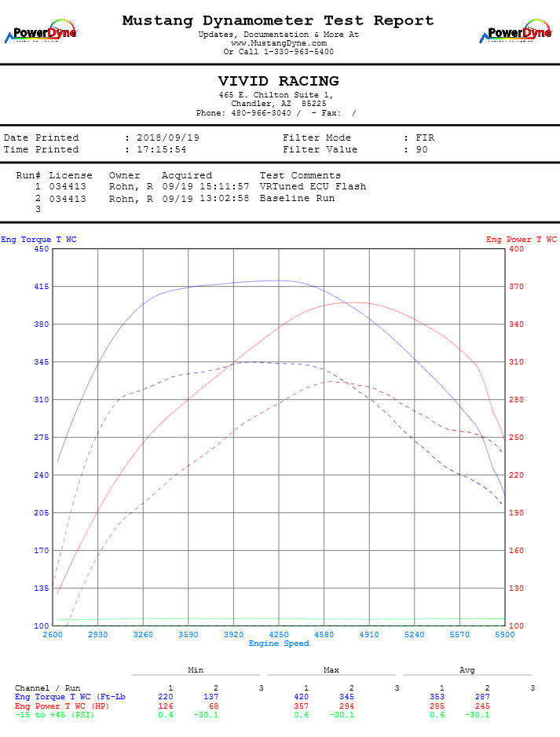Viewport: 560px width, 737px height.
Task: Click the 3590 tick on the RPM axis
Action: pos(188,635)
